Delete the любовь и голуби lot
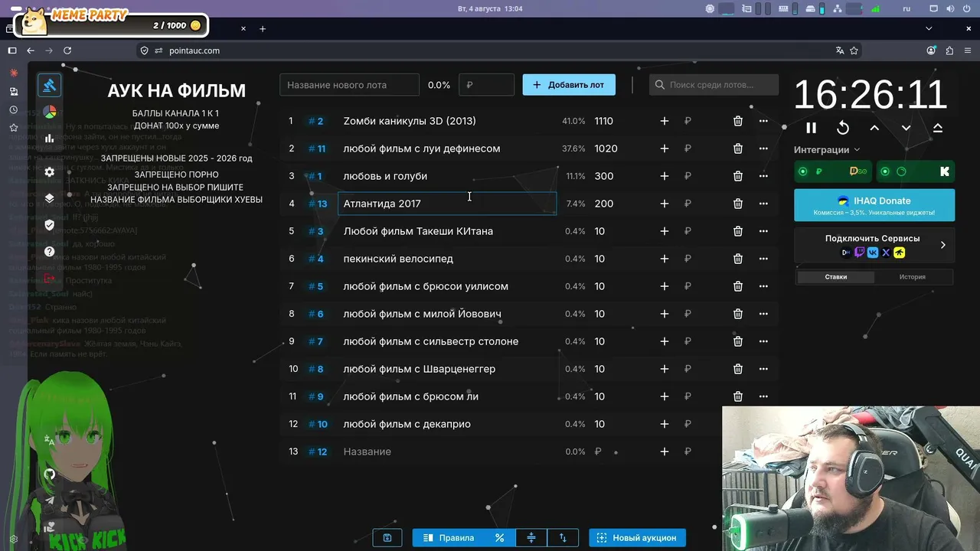Image resolution: width=980 pixels, height=551 pixels. coord(738,176)
